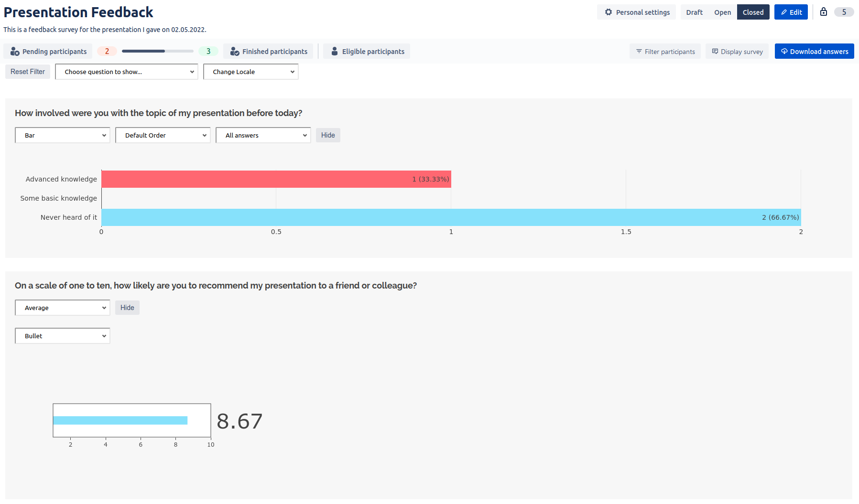Click the red Advanced knowledge bar
Screen dimensions: 859x504
(x=276, y=179)
